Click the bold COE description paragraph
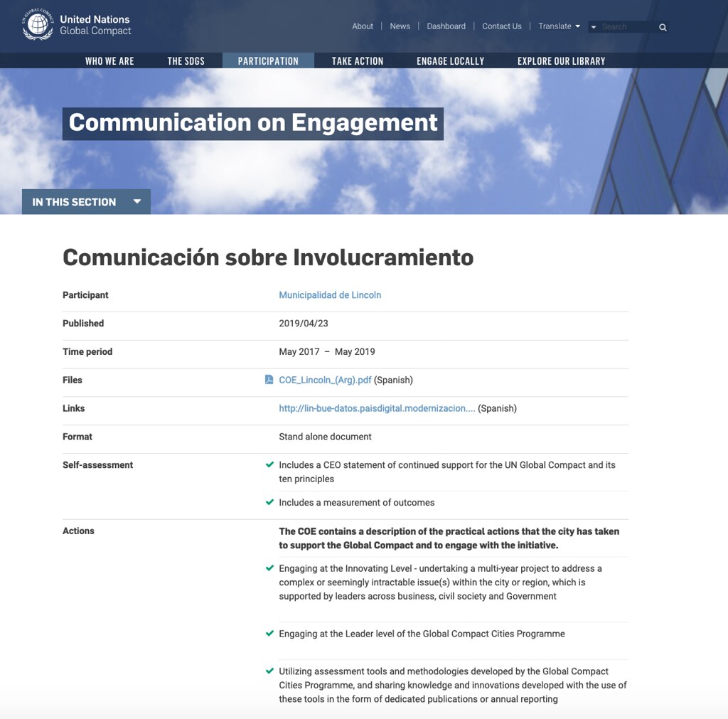 click(x=449, y=538)
